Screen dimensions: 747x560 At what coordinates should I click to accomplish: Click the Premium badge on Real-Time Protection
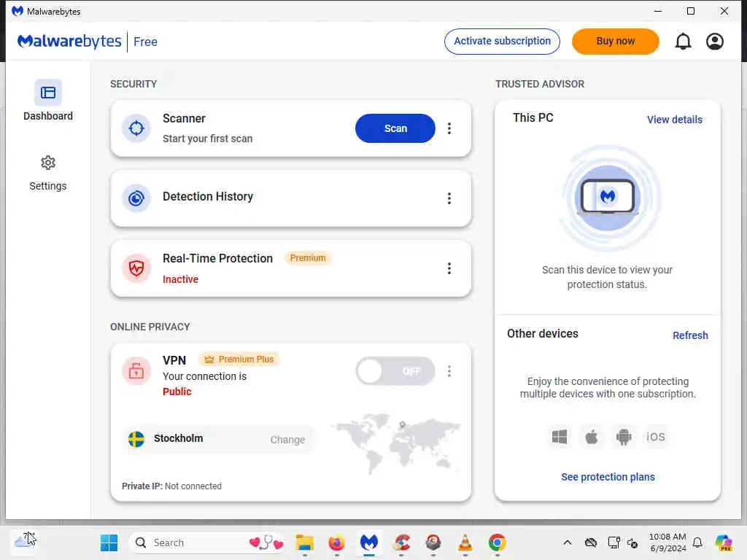click(308, 257)
